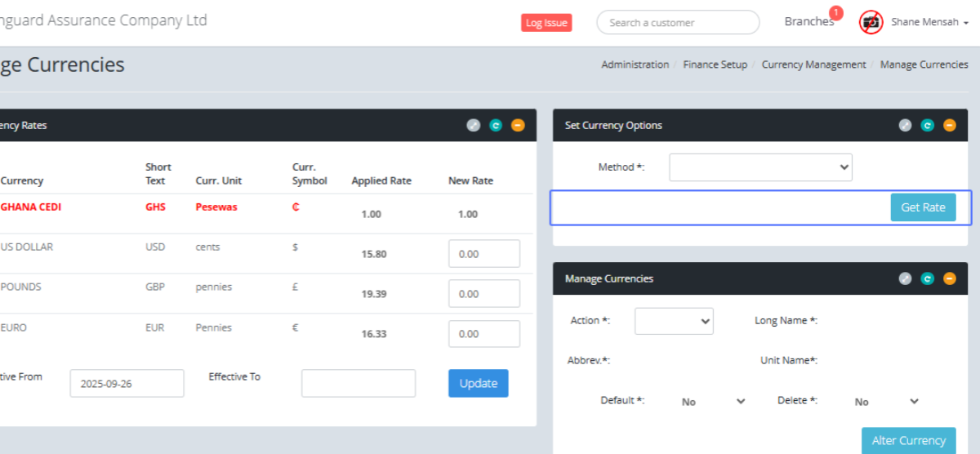980x454 pixels.
Task: Click the New Rate field for US Dollar
Action: [484, 254]
